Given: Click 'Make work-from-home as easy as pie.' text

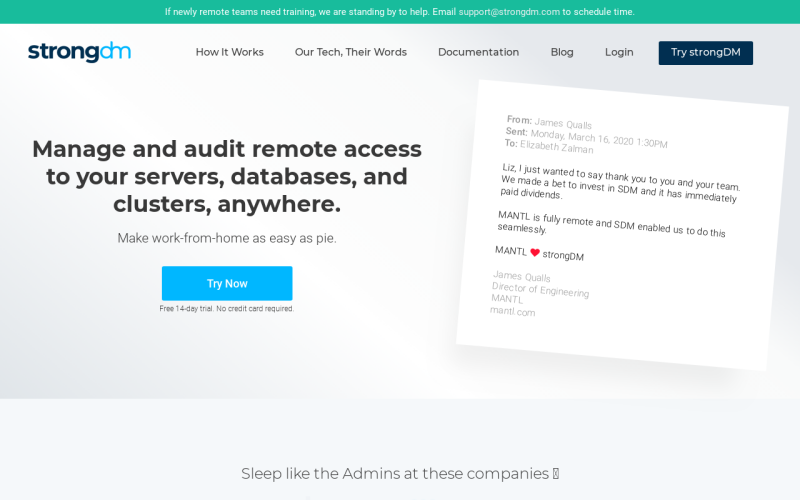Looking at the screenshot, I should (227, 238).
